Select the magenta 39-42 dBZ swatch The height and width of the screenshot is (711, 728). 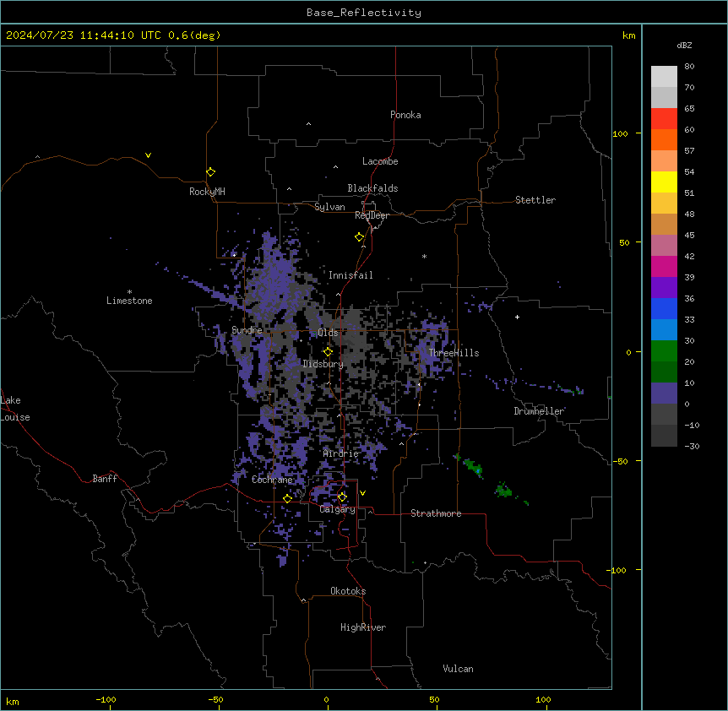pos(664,266)
